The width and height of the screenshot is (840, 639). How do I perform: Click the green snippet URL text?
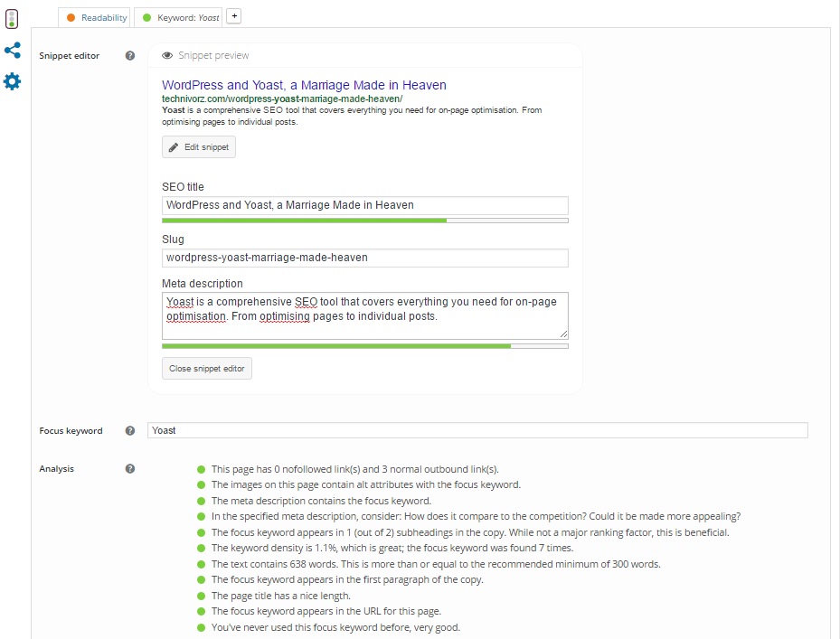(282, 99)
